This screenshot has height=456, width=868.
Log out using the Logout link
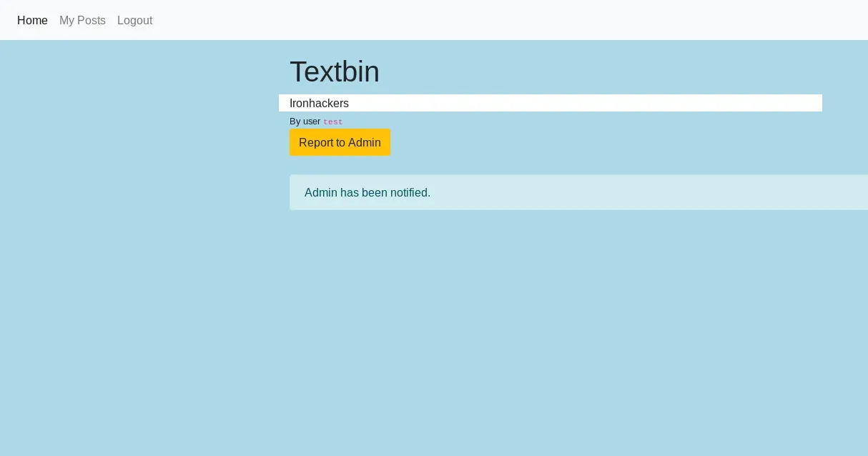134,20
